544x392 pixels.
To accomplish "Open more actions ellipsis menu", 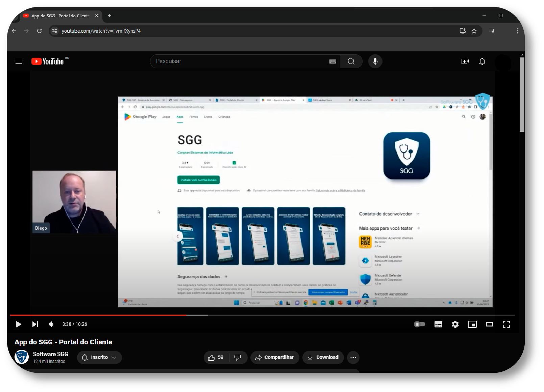I will click(x=353, y=358).
